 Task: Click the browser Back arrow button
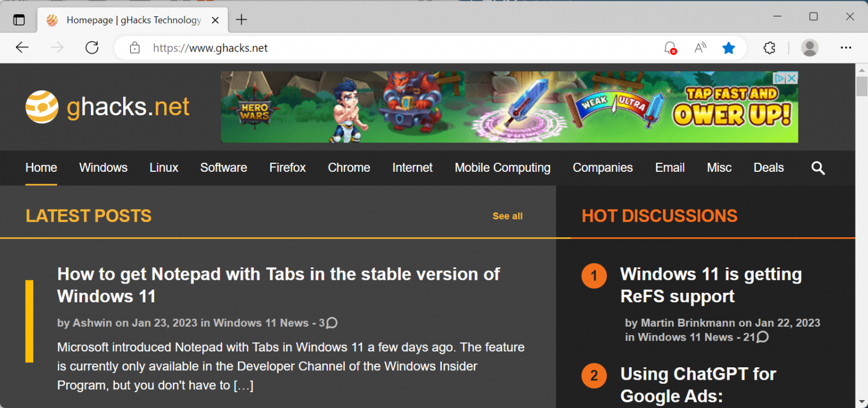coord(22,48)
